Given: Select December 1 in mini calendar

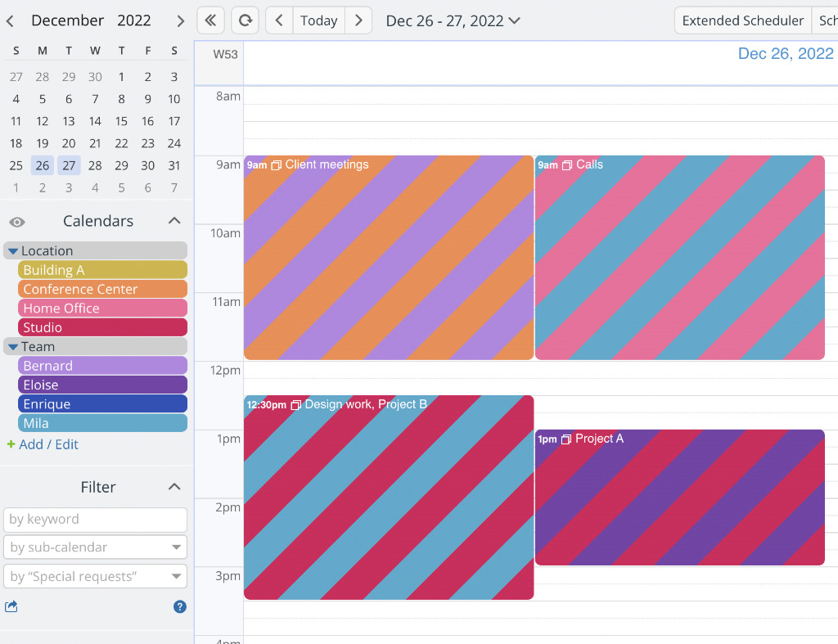Looking at the screenshot, I should [x=121, y=77].
